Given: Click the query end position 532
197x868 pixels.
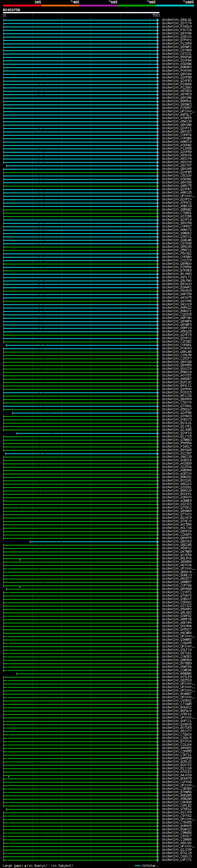Looking at the screenshot, I should click(155, 15).
